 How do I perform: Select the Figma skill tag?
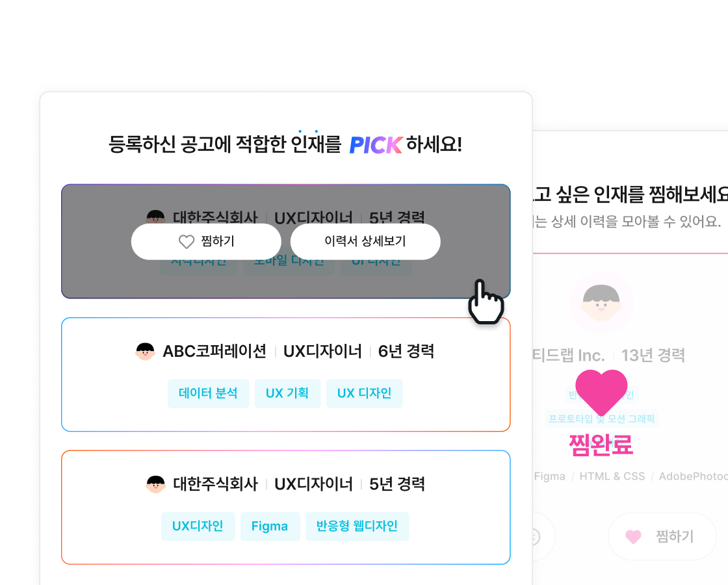[270, 526]
